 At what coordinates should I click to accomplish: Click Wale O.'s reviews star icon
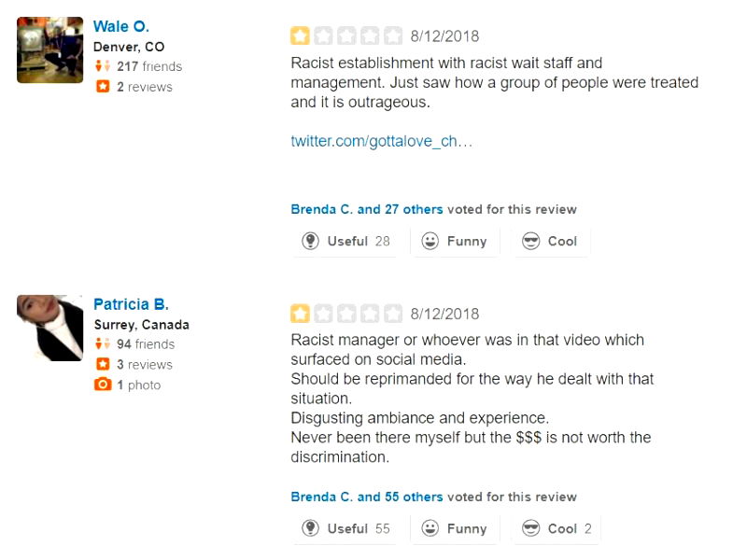103,87
